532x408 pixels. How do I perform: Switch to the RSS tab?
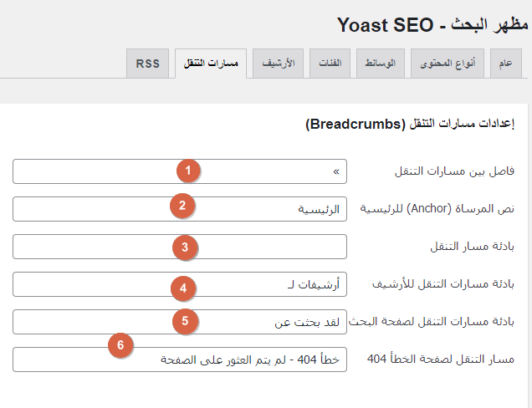[x=147, y=64]
